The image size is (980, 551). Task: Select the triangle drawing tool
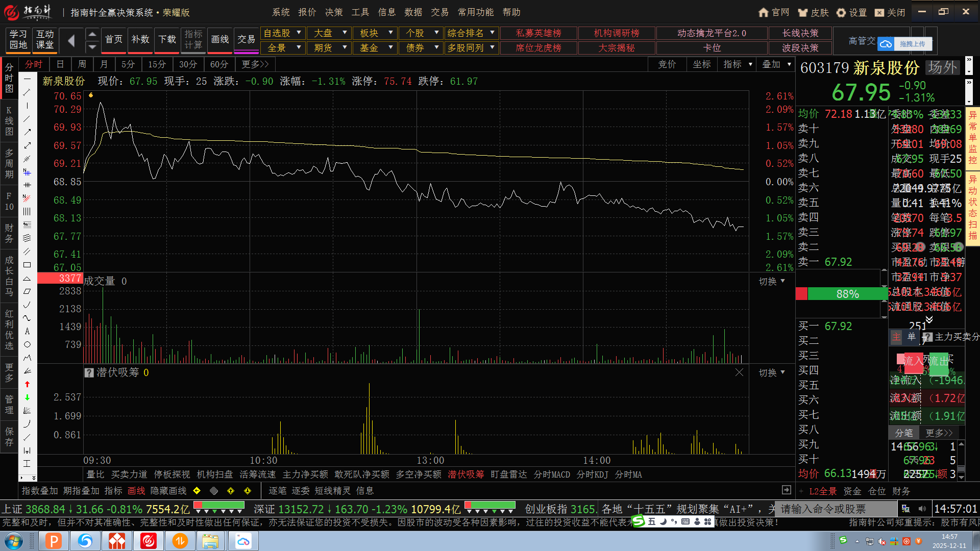[27, 278]
